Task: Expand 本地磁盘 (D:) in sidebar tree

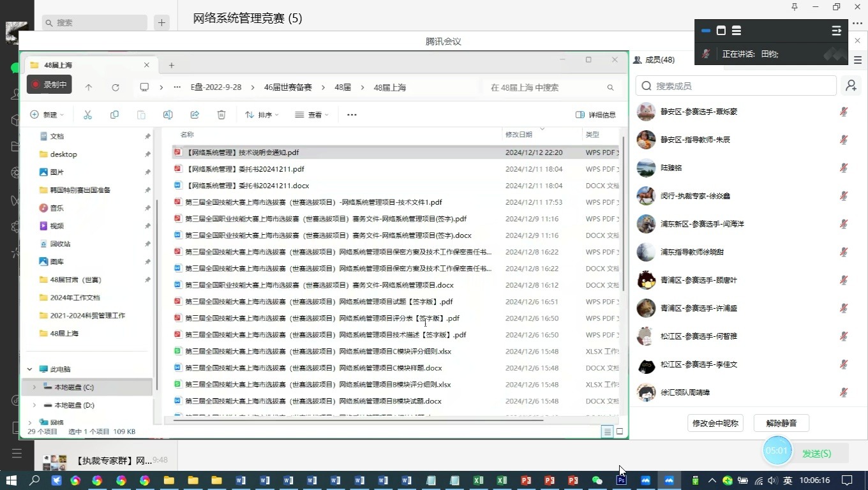Action: pyautogui.click(x=34, y=405)
